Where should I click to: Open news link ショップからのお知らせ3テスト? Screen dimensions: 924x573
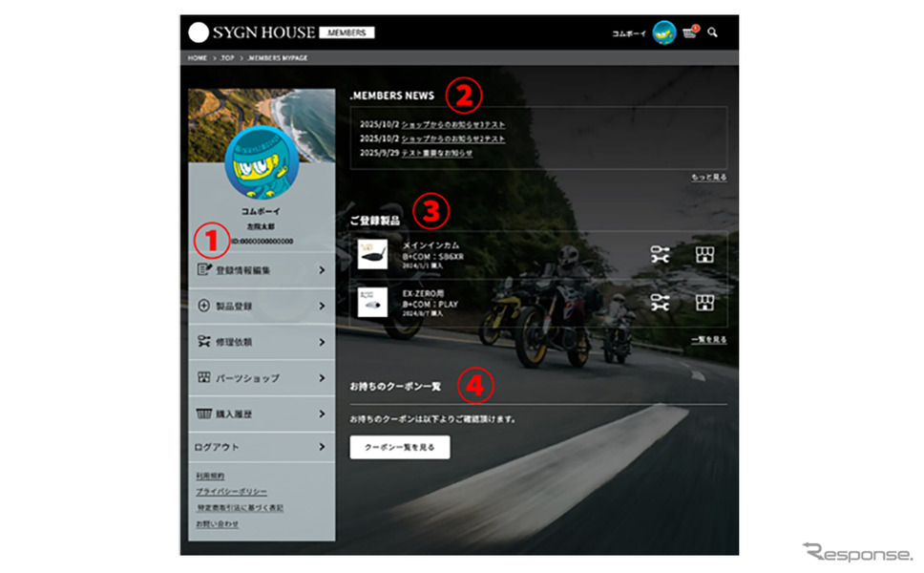453,125
